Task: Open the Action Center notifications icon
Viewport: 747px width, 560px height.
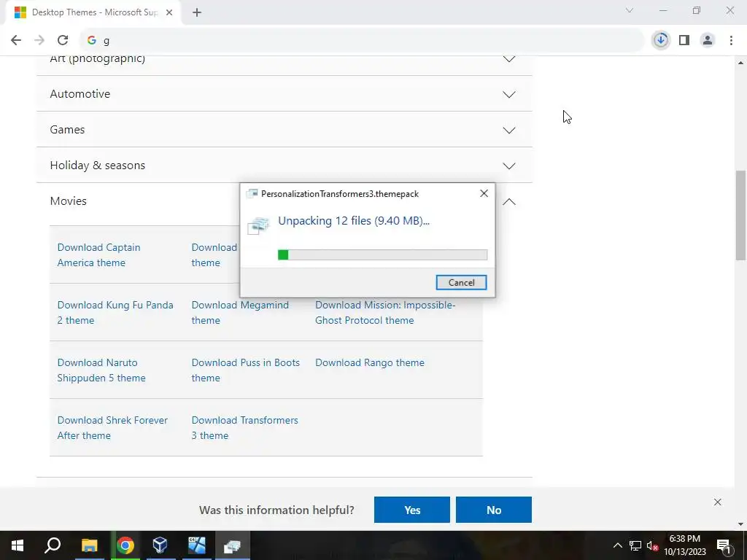Action: point(724,545)
